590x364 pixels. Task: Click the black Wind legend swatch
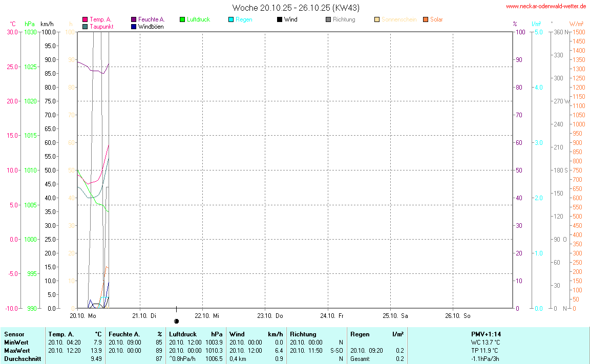(280, 19)
